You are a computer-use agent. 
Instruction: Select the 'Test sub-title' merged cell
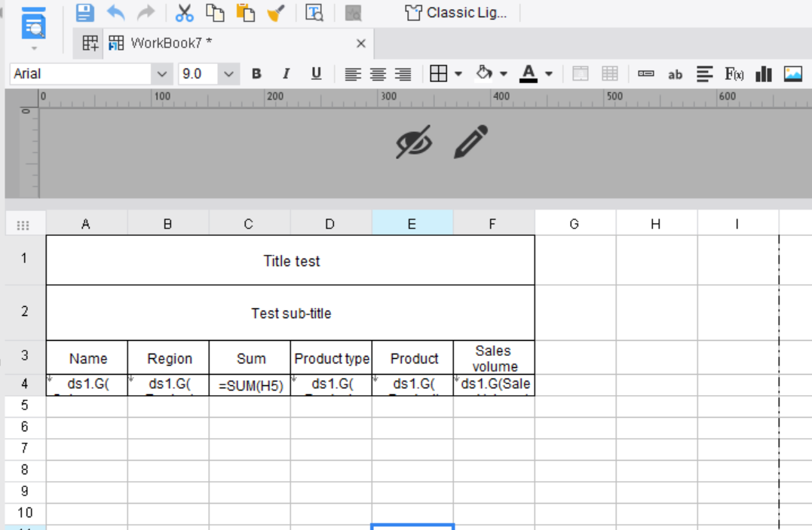coord(290,313)
